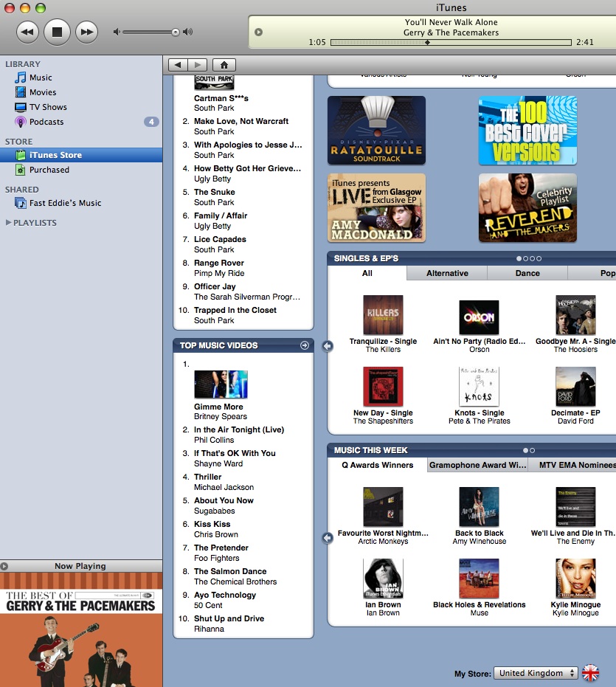616x687 pixels.
Task: Click the song progress bar
Action: 451,43
